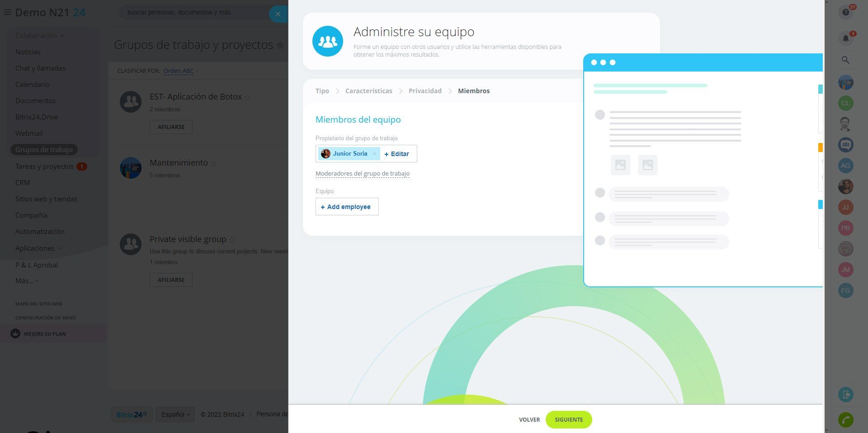Open Calendario from sidebar
Screen dimensions: 868x433
pyautogui.click(x=33, y=85)
